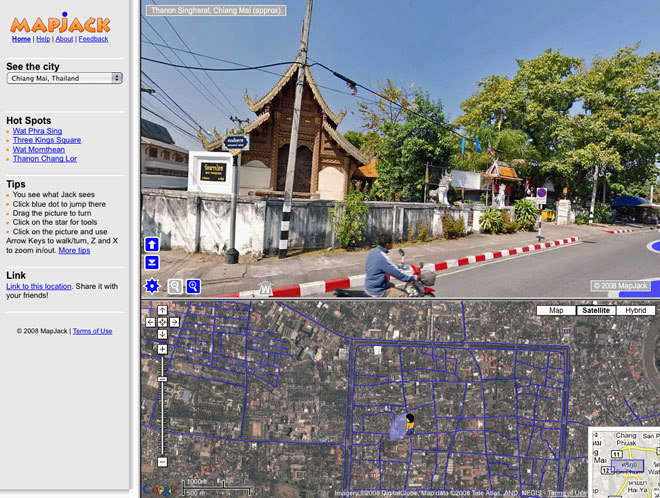Switch to Hybrid view
This screenshot has width=660, height=498.
click(x=636, y=311)
